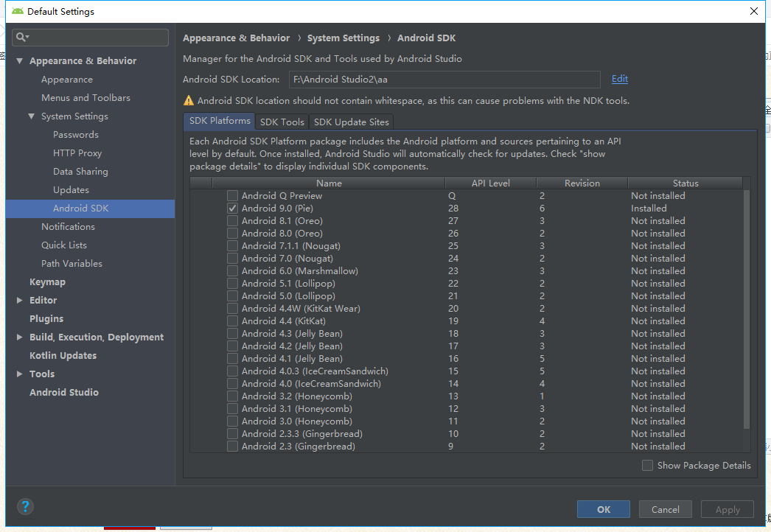Click the help question mark icon
The image size is (771, 532).
tap(25, 507)
